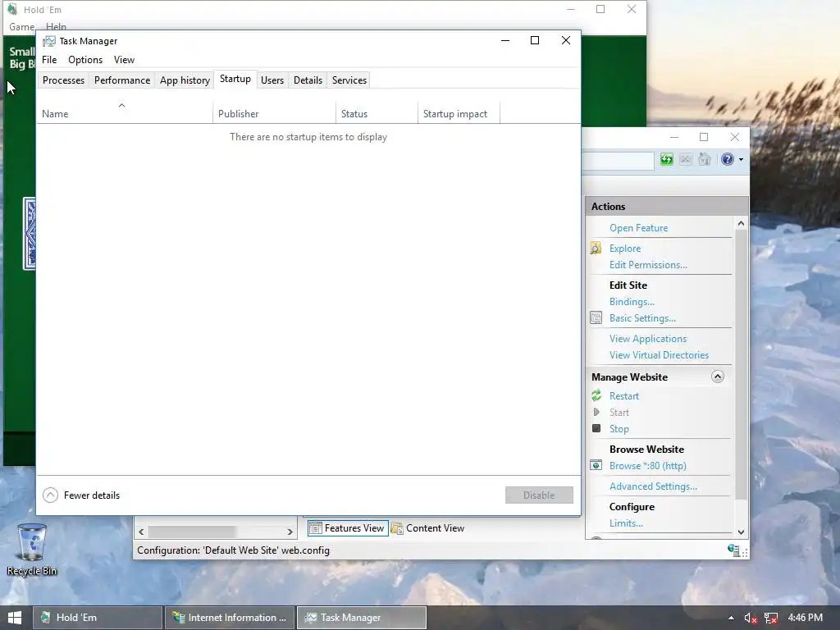Click the IIS help icon

(727, 159)
